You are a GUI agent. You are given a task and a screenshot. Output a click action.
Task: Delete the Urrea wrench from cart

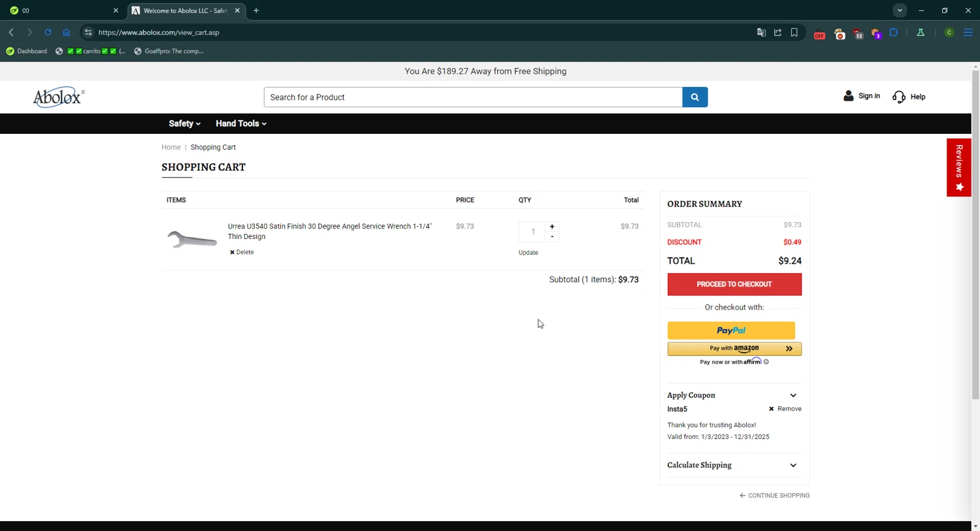pos(242,252)
